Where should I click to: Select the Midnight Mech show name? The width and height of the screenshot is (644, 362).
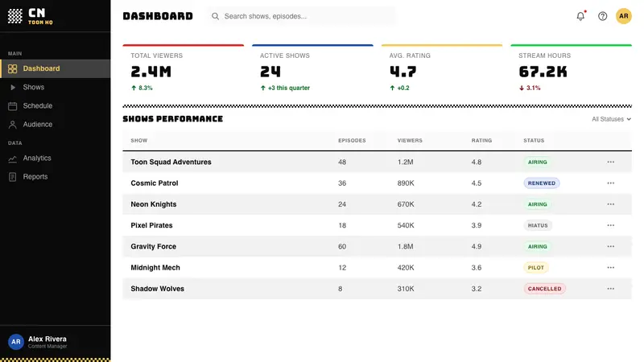coord(155,268)
